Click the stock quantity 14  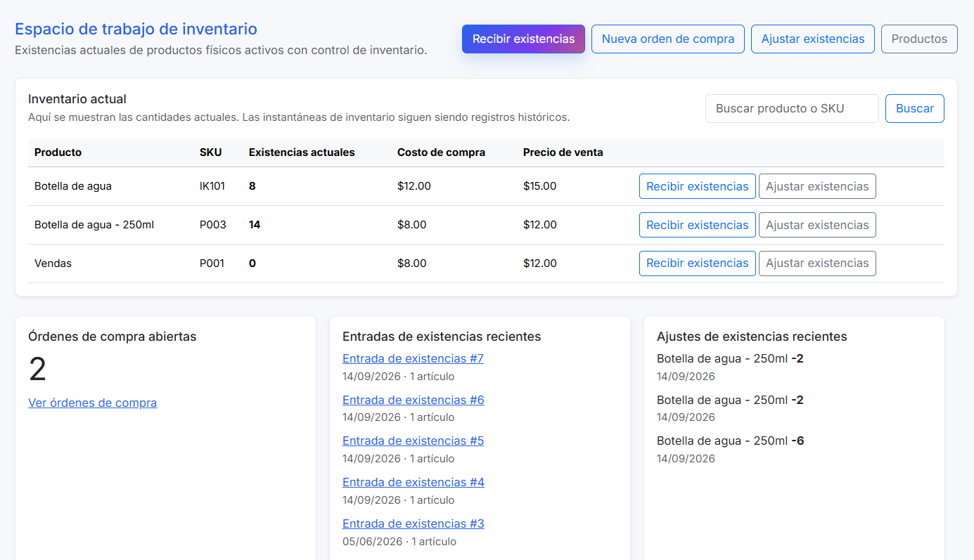(255, 225)
